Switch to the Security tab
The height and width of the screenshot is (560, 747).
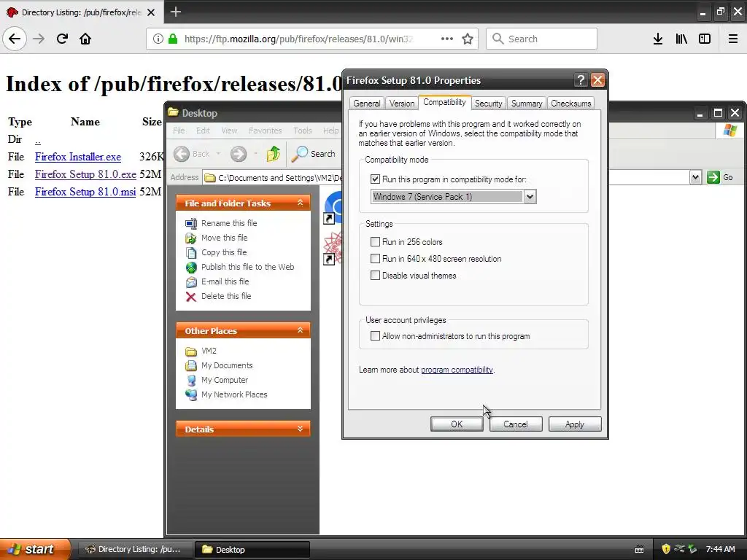pos(488,104)
